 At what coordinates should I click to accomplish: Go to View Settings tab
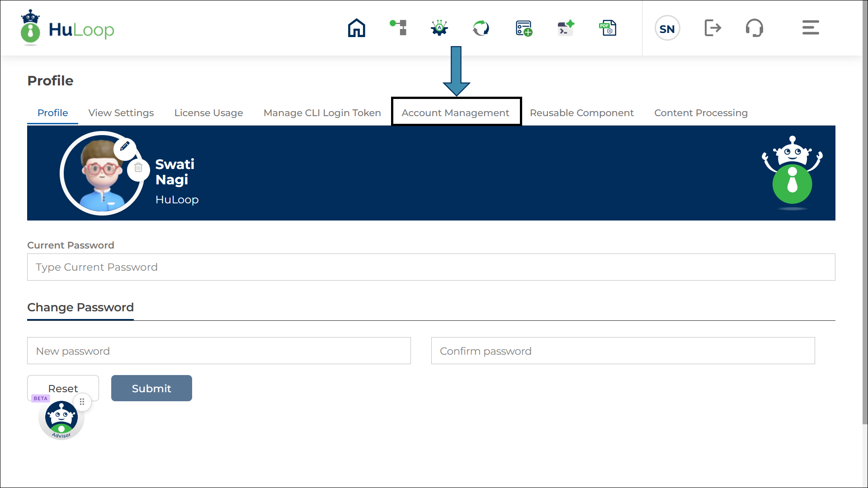tap(121, 113)
